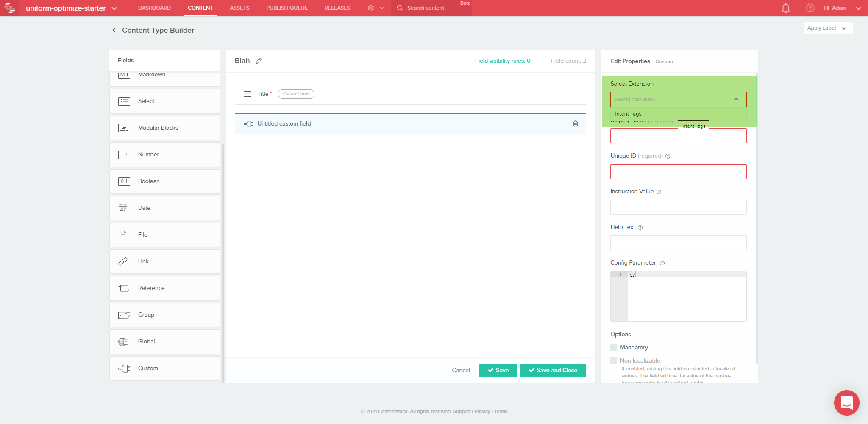
Task: Focus the Search content box
Action: point(431,8)
